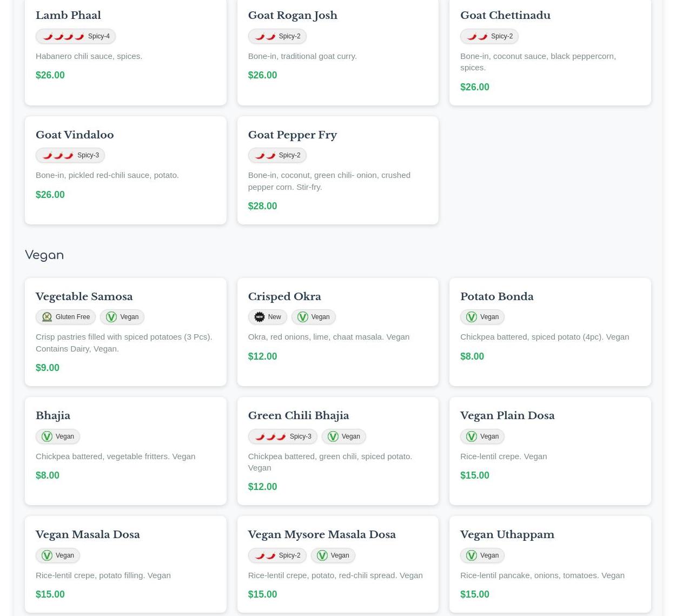Click the Vegan icon on Vegan Plain Dosa
Image resolution: width=676 pixels, height=616 pixels.
click(472, 436)
